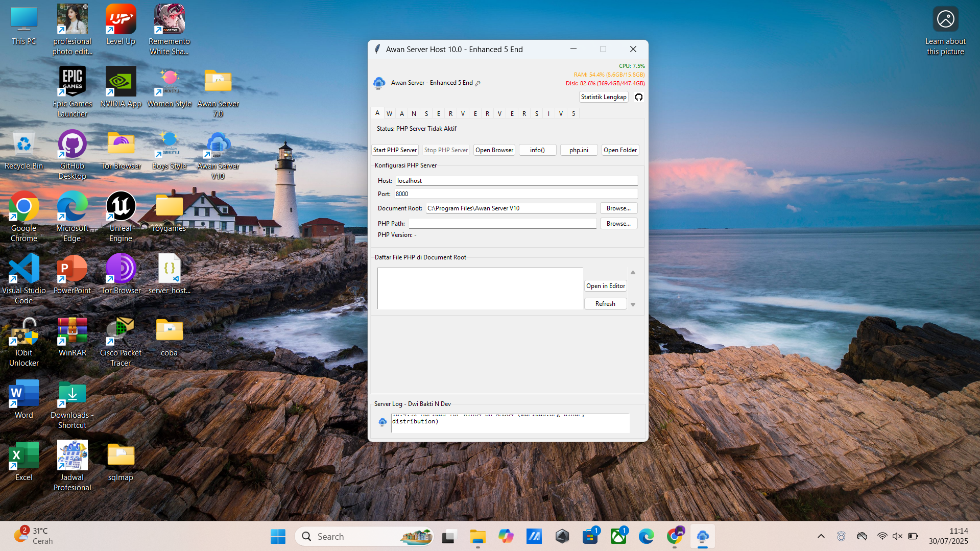Image resolution: width=980 pixels, height=551 pixels.
Task: Open Xbox app in the taskbar
Action: 618,536
